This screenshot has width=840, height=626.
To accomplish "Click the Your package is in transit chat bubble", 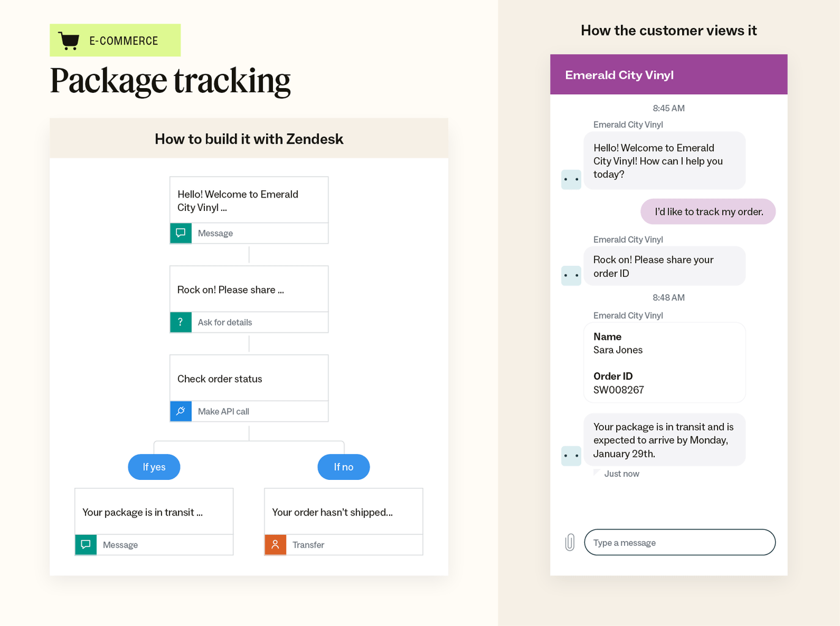I will (664, 440).
